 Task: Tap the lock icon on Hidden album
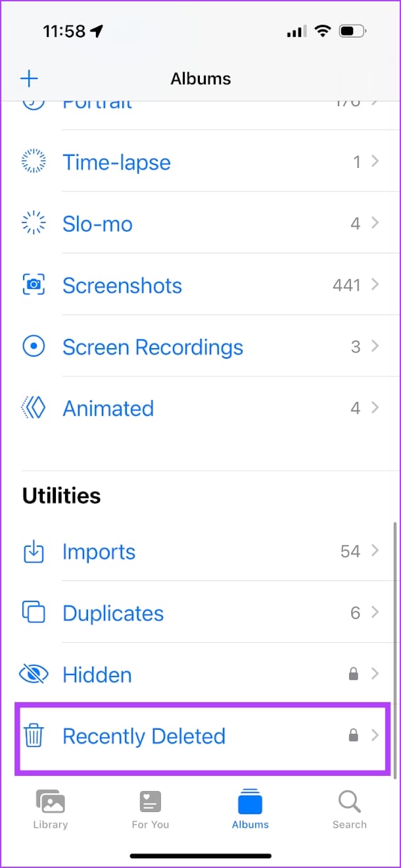coord(353,673)
